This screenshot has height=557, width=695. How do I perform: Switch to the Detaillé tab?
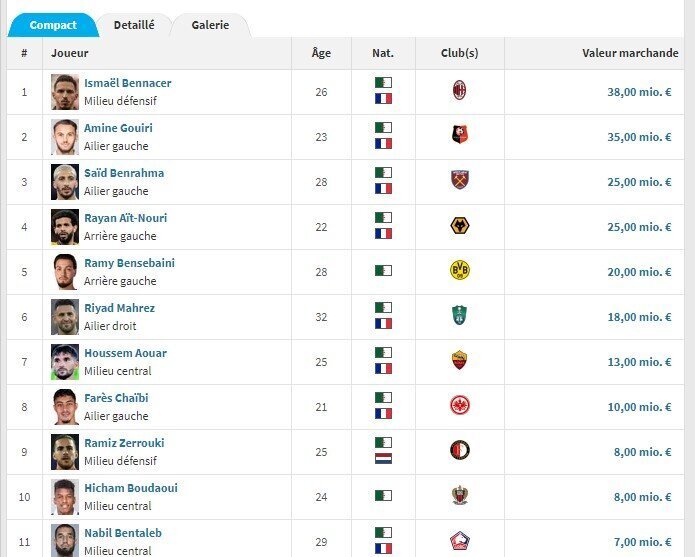[134, 25]
